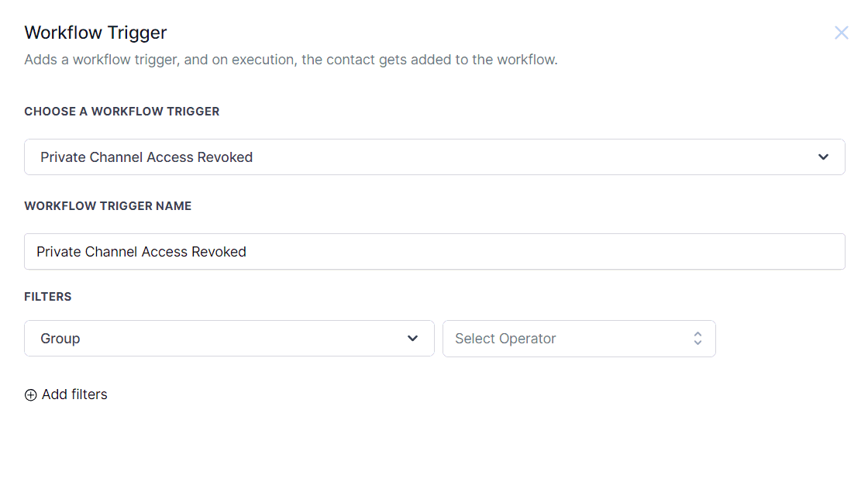Click the "Select Operator" placeholder text
Viewport: 868px width, 496px height.
click(x=505, y=339)
